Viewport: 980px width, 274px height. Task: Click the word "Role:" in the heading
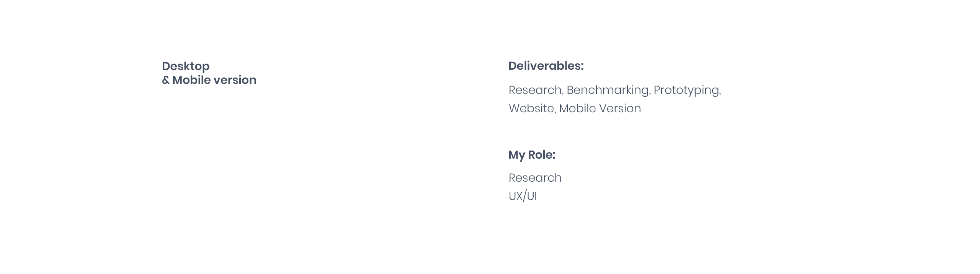point(542,155)
